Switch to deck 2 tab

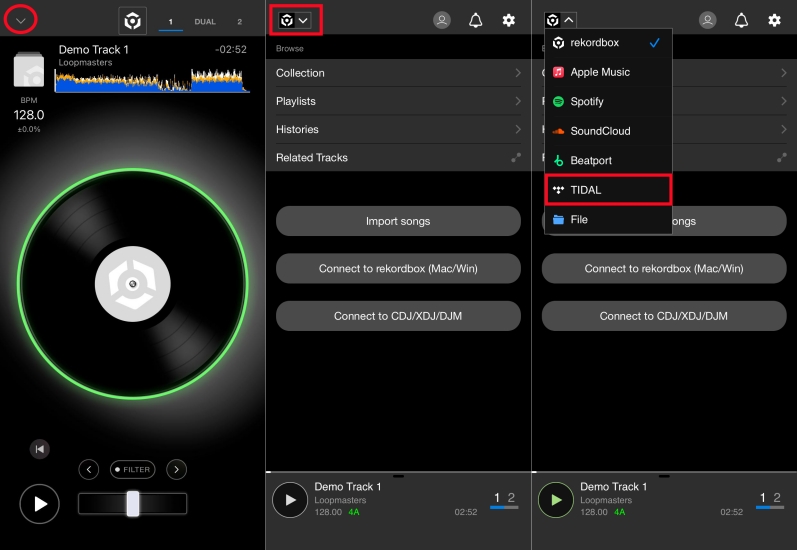[x=239, y=22]
